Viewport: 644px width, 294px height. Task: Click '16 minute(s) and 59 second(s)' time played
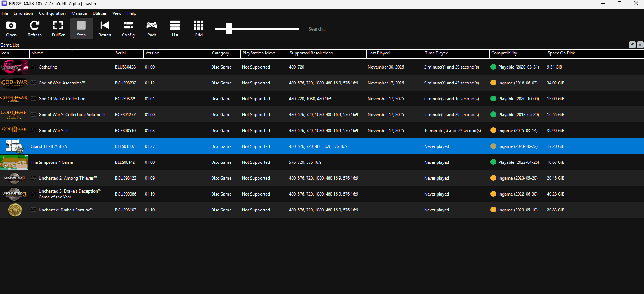[453, 131]
